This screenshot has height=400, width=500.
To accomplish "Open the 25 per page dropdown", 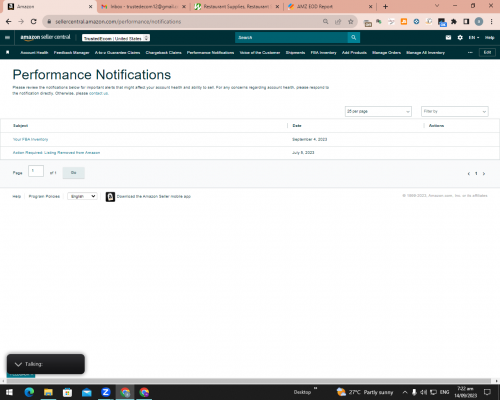I will click(378, 111).
